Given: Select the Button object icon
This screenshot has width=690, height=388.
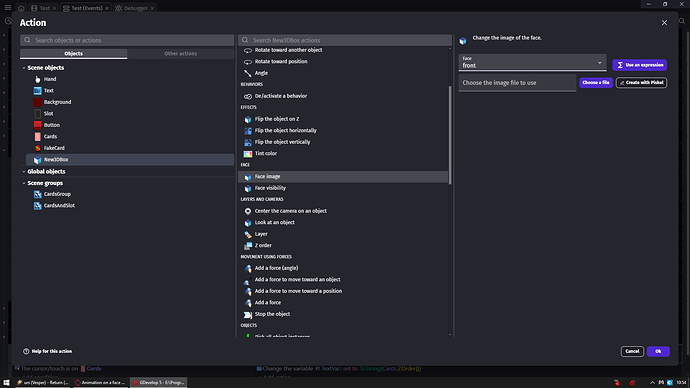Looking at the screenshot, I should click(x=37, y=125).
